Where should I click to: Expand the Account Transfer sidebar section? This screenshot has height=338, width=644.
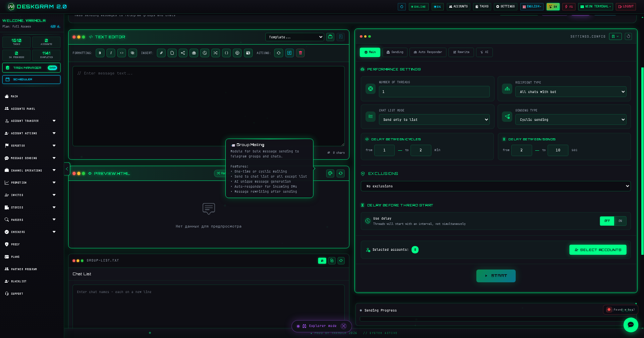(30, 121)
